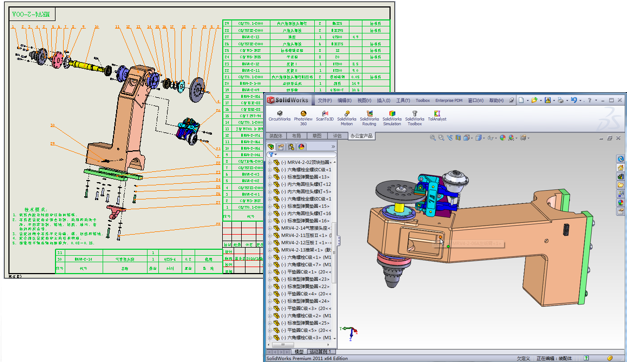Image resolution: width=628 pixels, height=362 pixels.
Task: Expand the Open file dropdown arrow
Action: pos(540,101)
